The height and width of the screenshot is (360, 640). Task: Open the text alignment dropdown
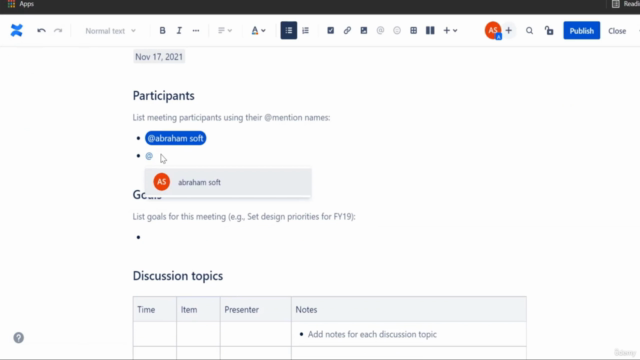[x=224, y=31]
